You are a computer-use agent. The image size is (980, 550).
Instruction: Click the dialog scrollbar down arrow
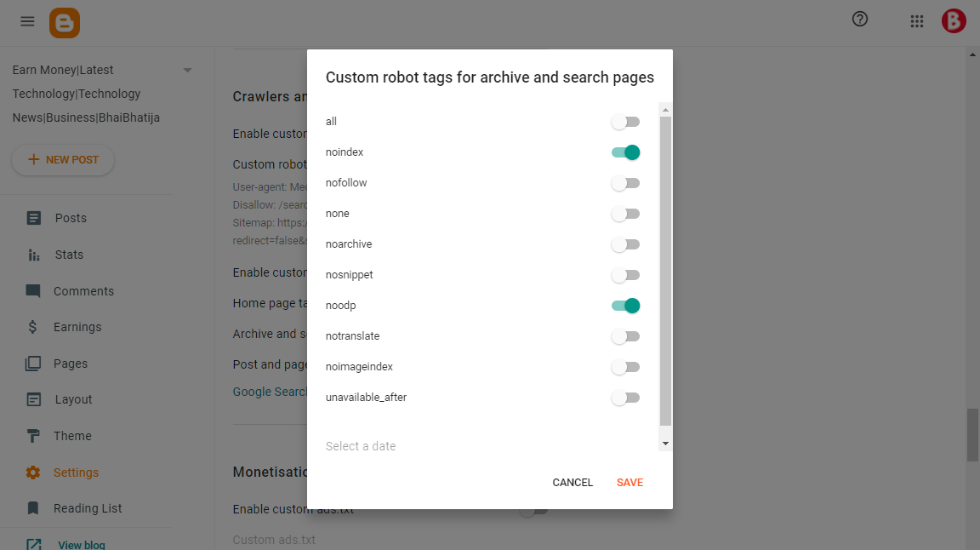click(665, 444)
